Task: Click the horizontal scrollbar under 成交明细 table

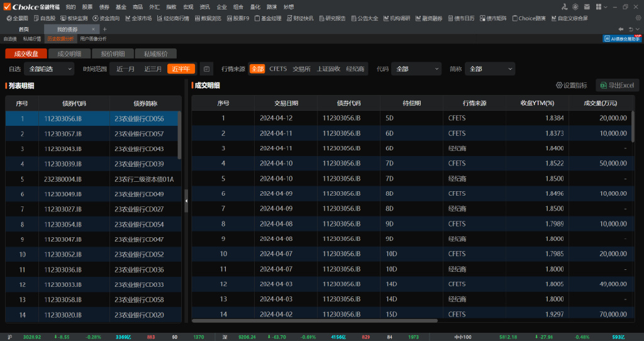Action: (314, 320)
